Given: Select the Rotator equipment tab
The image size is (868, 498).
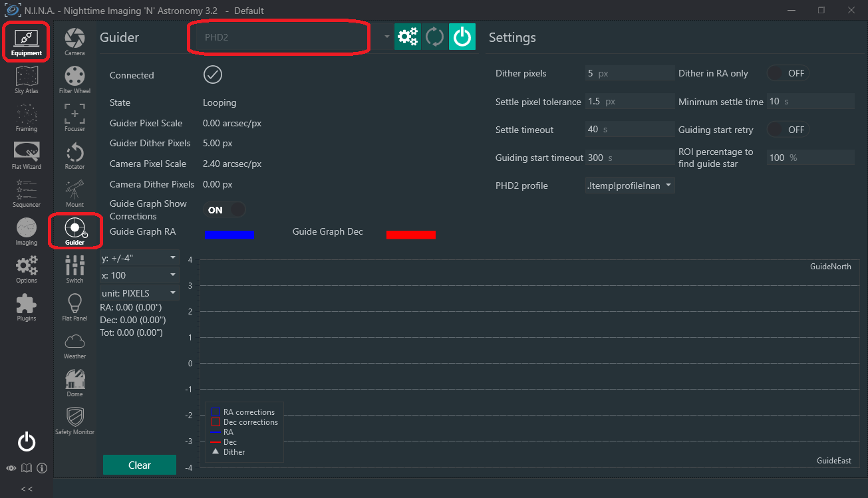Looking at the screenshot, I should point(74,156).
